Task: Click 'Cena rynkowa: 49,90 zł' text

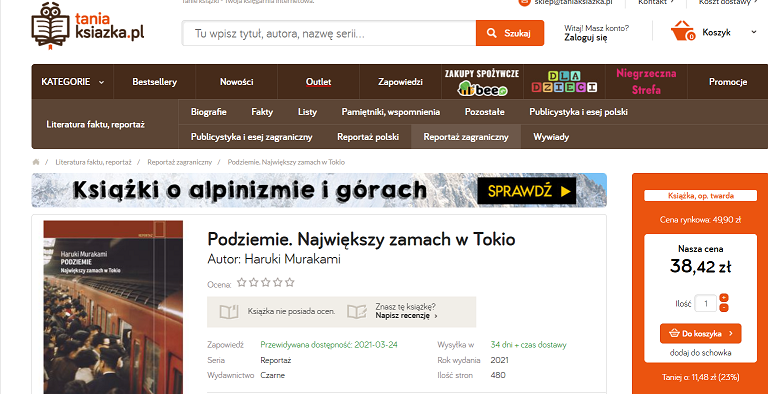Action: 700,220
